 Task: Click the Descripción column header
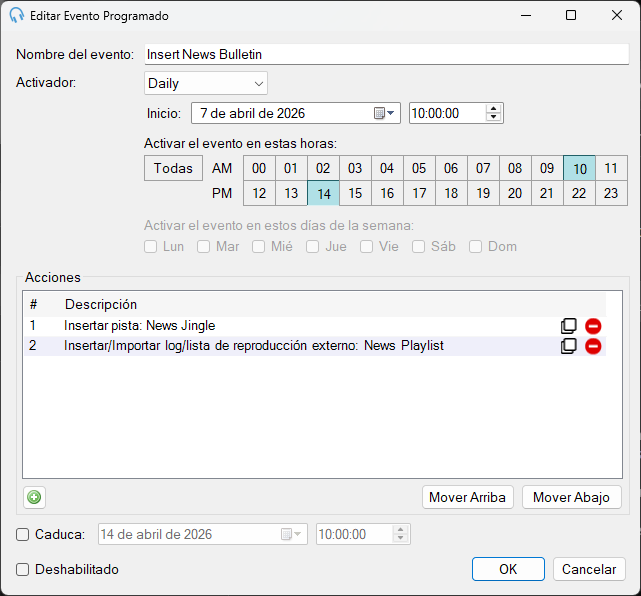(101, 304)
